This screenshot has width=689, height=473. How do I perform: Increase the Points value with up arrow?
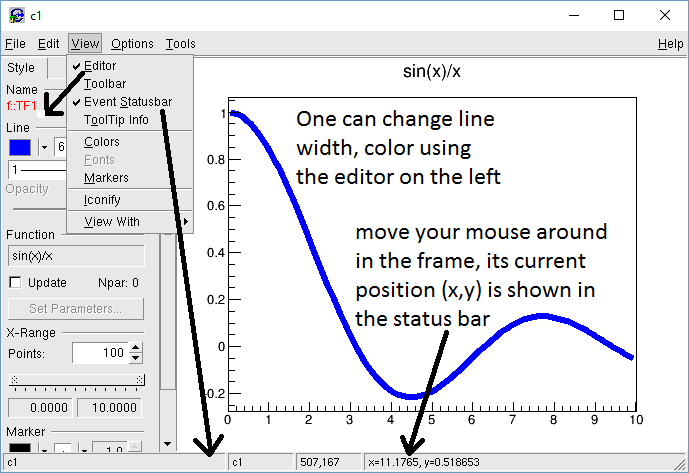(x=136, y=348)
